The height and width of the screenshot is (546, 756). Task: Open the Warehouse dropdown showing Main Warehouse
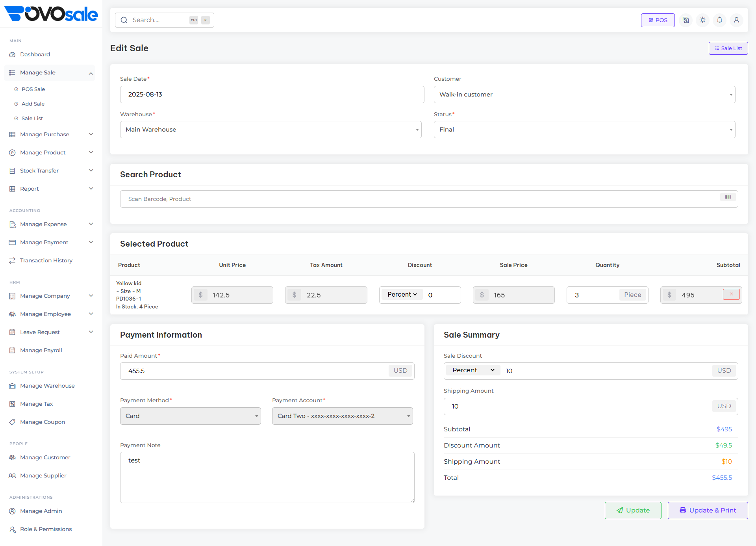[x=271, y=130]
